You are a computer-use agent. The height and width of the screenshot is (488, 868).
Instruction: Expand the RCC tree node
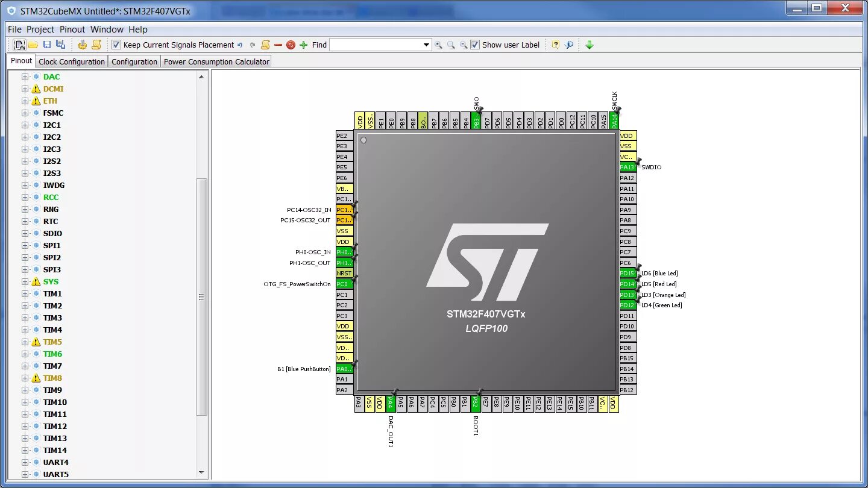[25, 197]
